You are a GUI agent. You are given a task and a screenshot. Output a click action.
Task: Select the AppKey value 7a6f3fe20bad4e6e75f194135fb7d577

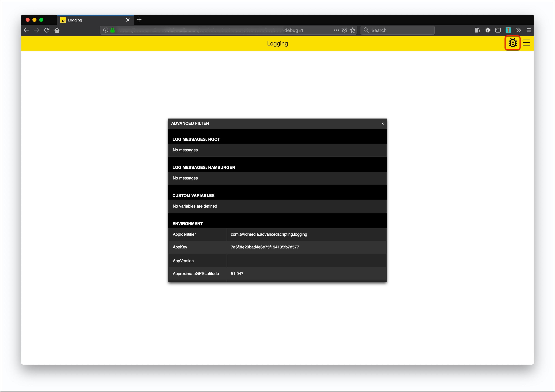(265, 247)
